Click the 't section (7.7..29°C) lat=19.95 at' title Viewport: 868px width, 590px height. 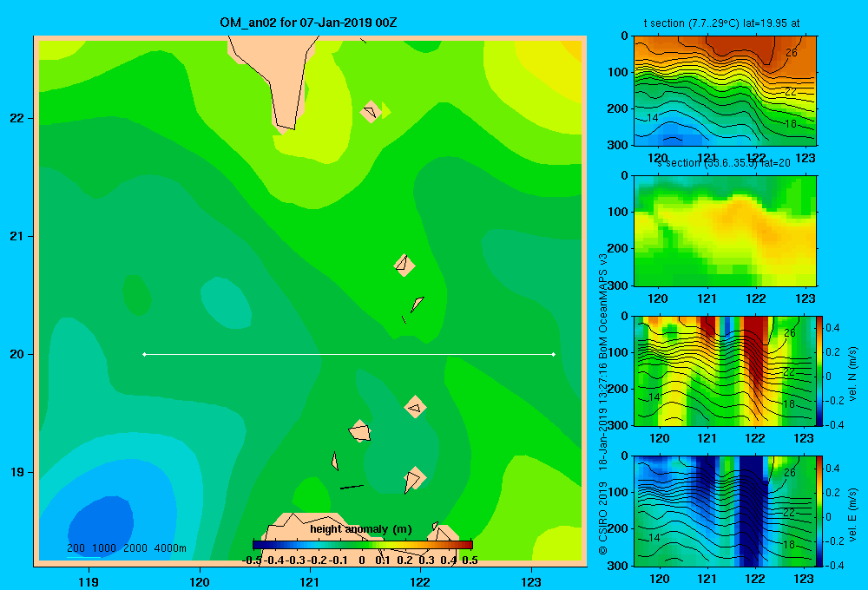click(721, 23)
